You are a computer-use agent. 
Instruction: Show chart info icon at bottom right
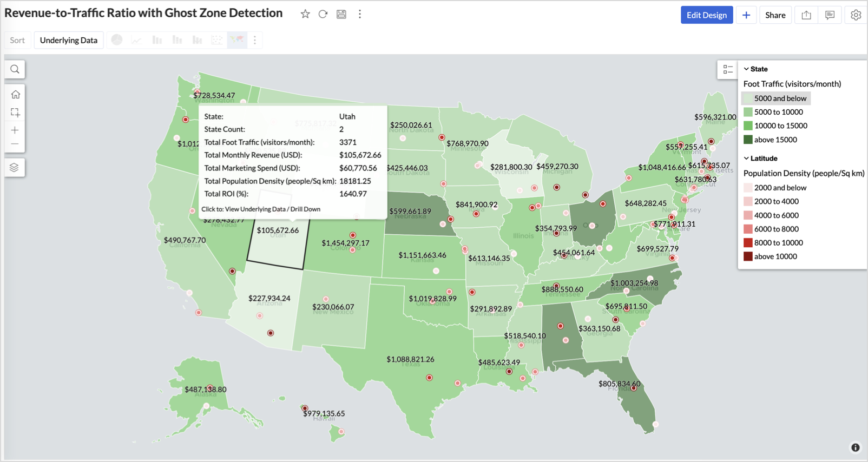click(856, 447)
